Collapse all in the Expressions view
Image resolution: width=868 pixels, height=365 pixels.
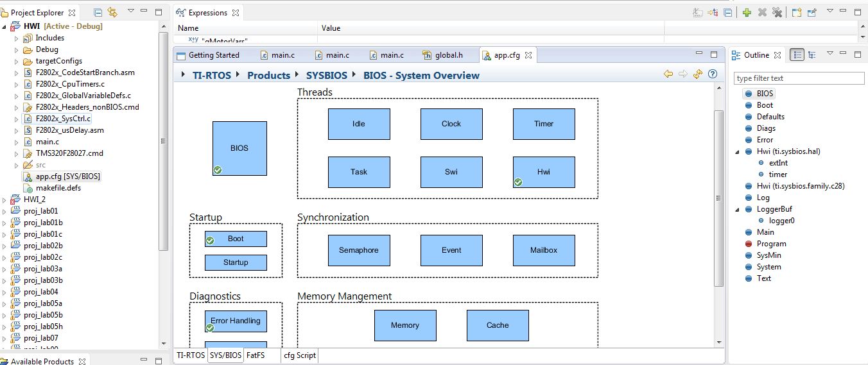(727, 12)
